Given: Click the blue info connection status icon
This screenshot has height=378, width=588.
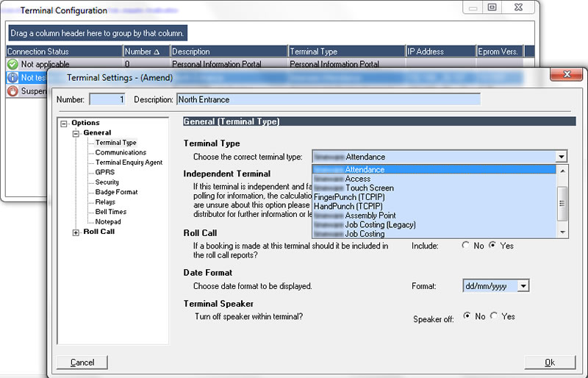Looking at the screenshot, I should point(12,77).
